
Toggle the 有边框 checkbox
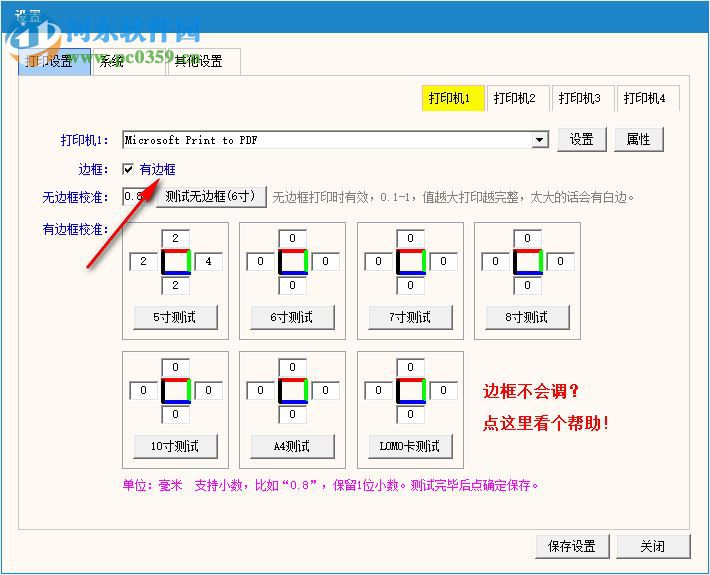[x=128, y=169]
